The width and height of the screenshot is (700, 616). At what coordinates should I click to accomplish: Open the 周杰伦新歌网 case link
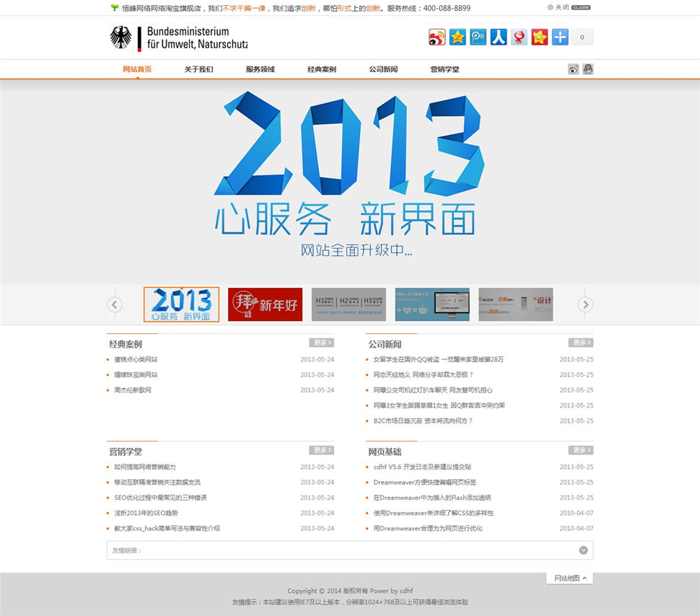(x=133, y=390)
